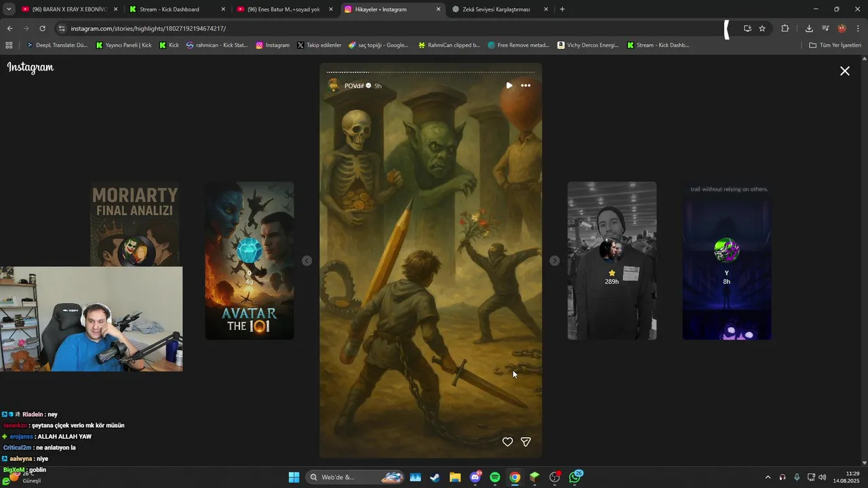Open media controls icon in toolbar
868x488 pixels.
(x=825, y=28)
